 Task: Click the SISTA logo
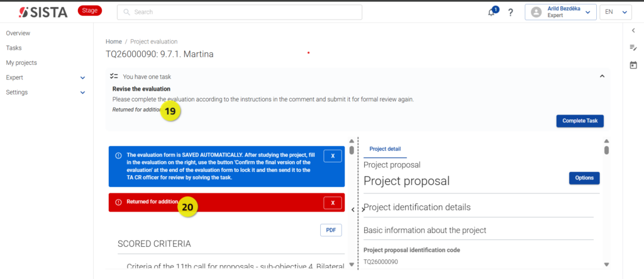[43, 13]
